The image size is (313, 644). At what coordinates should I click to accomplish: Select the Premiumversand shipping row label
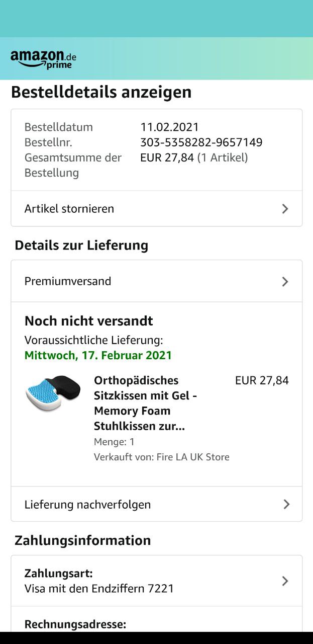68,281
